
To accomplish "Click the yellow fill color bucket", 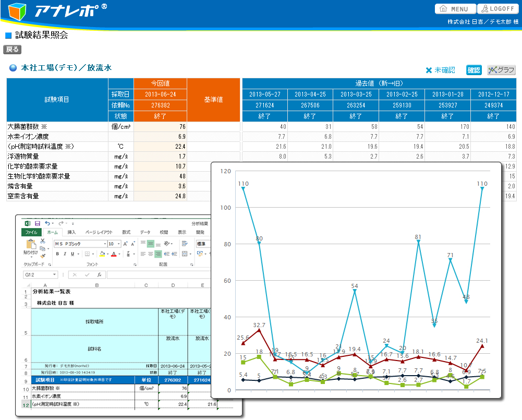I will (x=102, y=254).
